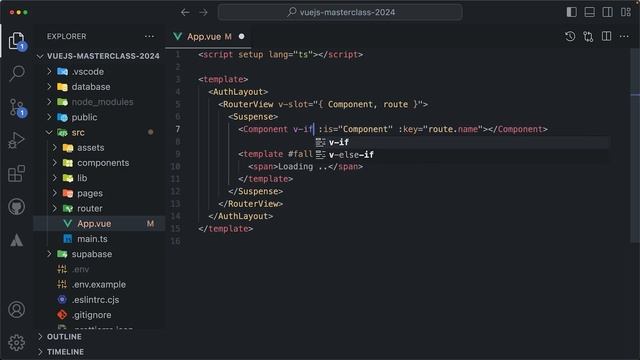The height and width of the screenshot is (360, 640).
Task: Expand the assets folder
Action: point(99,147)
